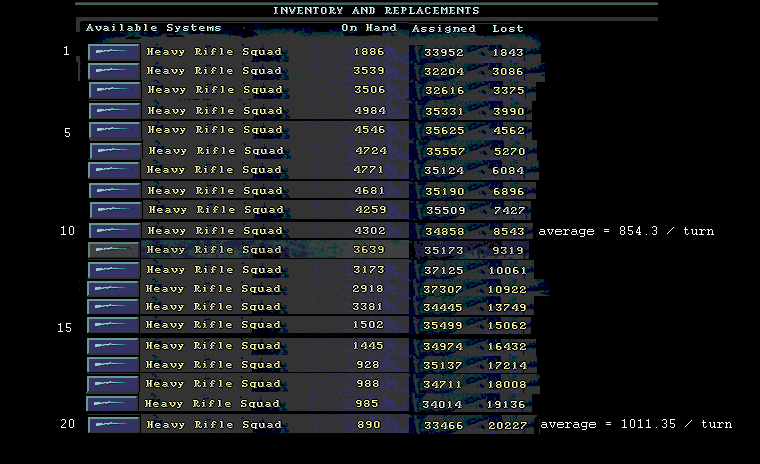Click the Assigned value 32616
The image size is (760, 464).
click(x=444, y=91)
